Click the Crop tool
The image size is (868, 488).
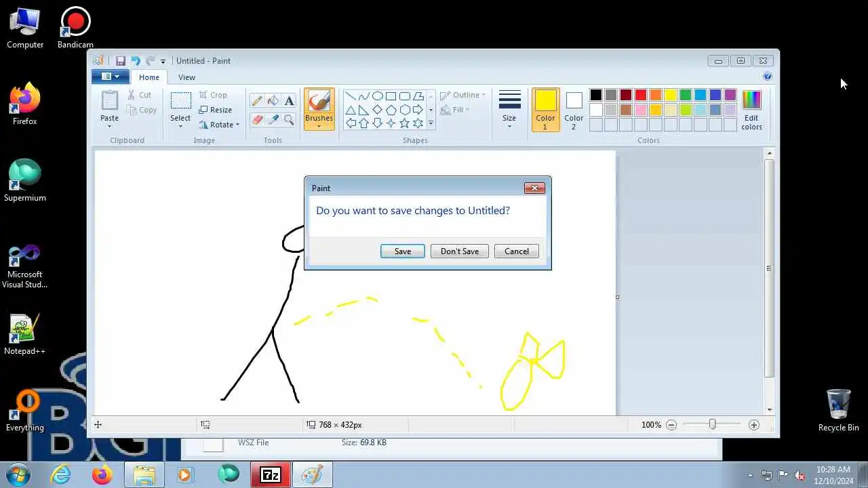tap(213, 95)
